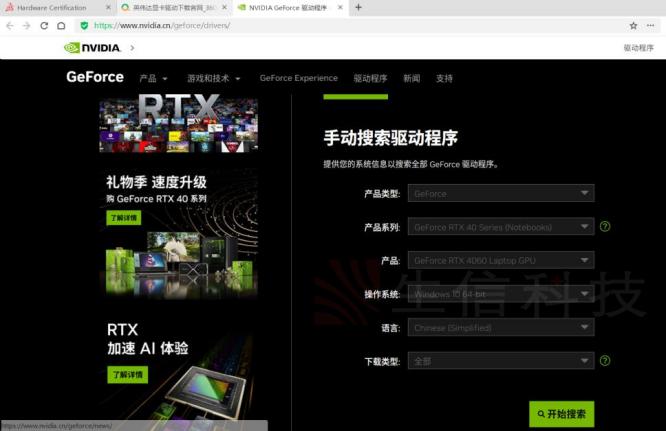
Task: Open the 下载类型 dropdown showing 全部
Action: 501,361
